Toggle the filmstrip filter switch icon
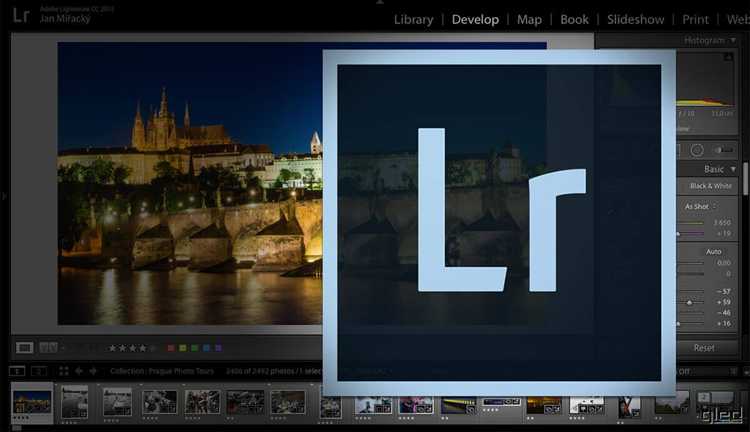This screenshot has width=750, height=432. coord(733,371)
